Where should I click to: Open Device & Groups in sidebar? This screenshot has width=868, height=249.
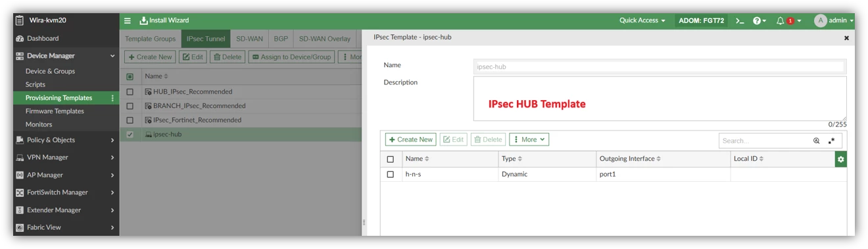50,71
